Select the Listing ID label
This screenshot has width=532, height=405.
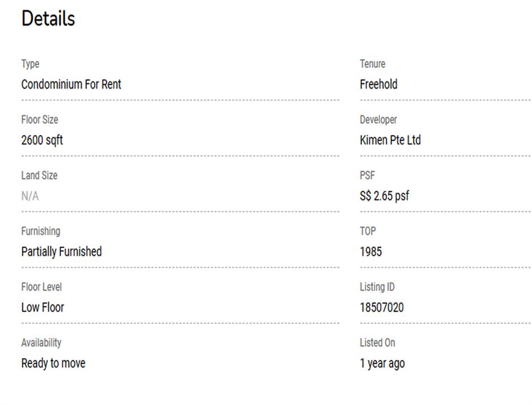[x=377, y=287]
